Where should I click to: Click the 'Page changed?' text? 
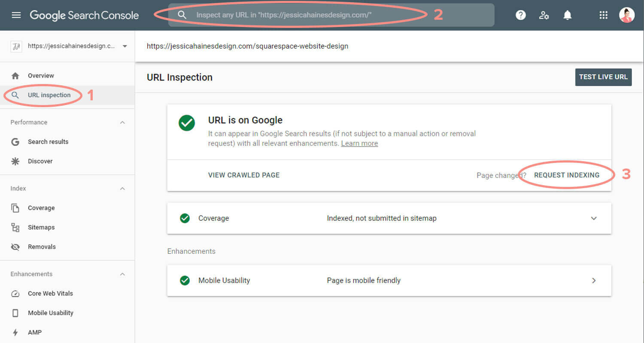coord(501,175)
